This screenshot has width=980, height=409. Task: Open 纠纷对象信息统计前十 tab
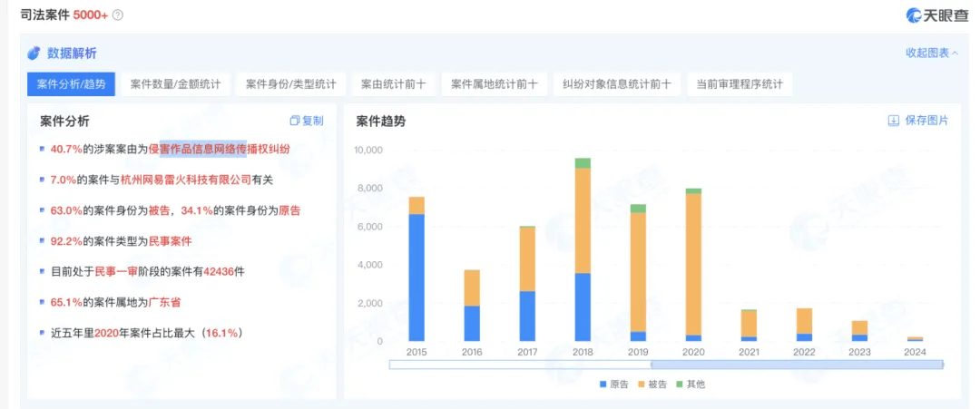point(616,84)
